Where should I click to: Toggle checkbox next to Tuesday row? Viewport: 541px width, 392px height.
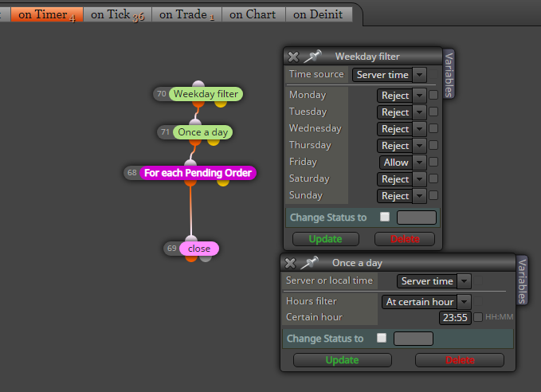tap(433, 112)
